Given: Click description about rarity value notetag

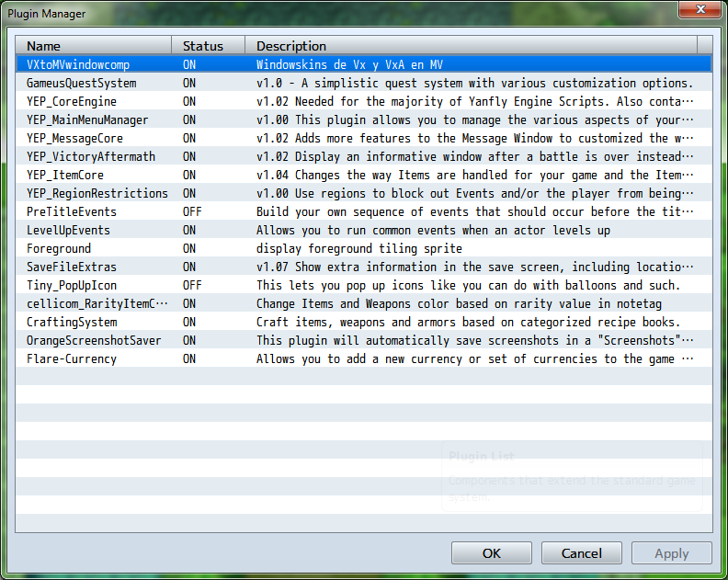Looking at the screenshot, I should click(x=459, y=303).
